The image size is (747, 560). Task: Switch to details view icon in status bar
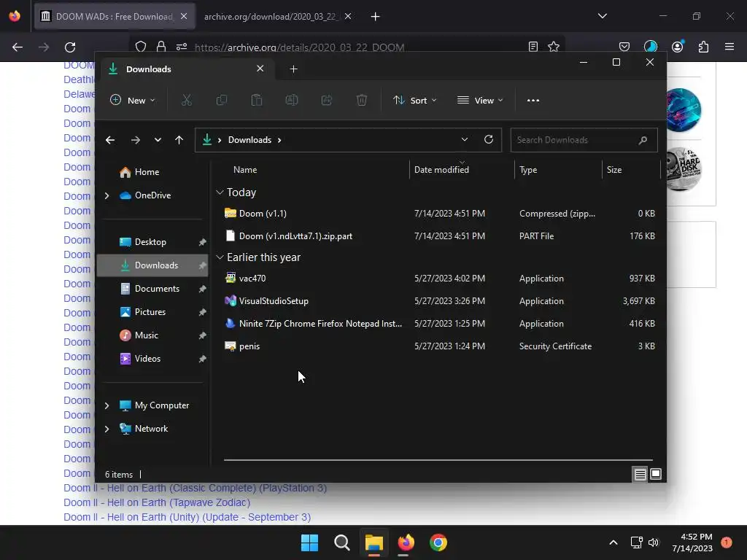pos(640,474)
